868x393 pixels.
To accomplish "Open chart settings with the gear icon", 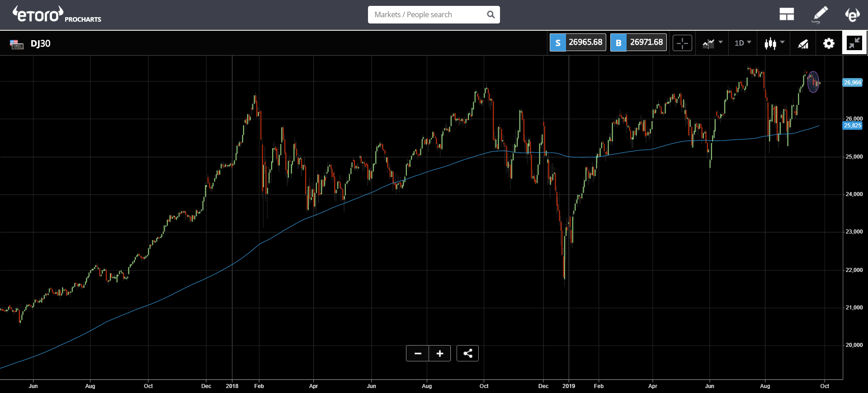I will tap(828, 43).
